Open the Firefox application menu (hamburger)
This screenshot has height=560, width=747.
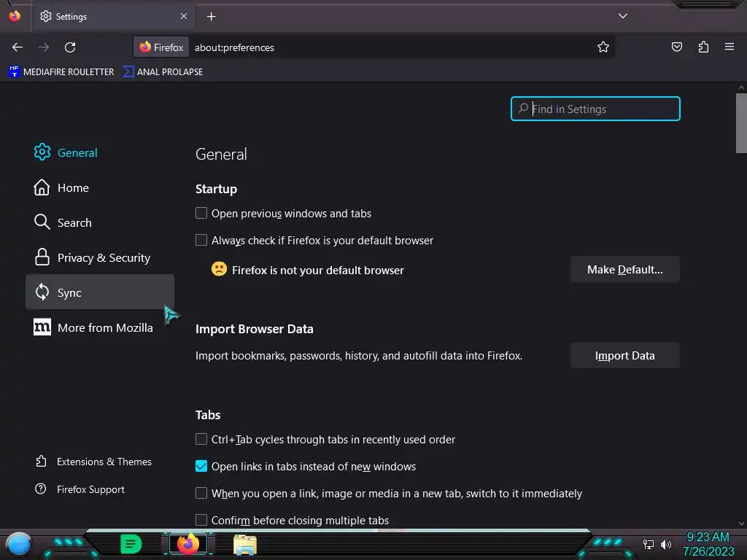(729, 47)
